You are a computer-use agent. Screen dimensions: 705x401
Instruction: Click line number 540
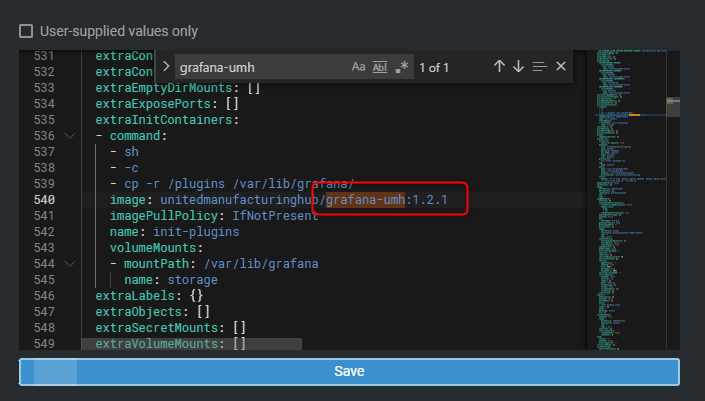tap(45, 200)
